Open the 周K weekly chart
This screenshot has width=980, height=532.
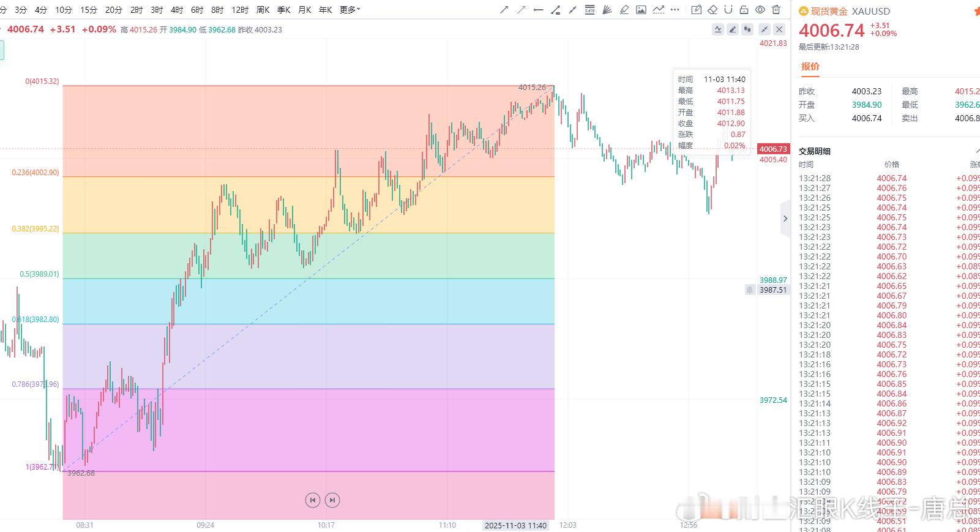click(x=263, y=10)
